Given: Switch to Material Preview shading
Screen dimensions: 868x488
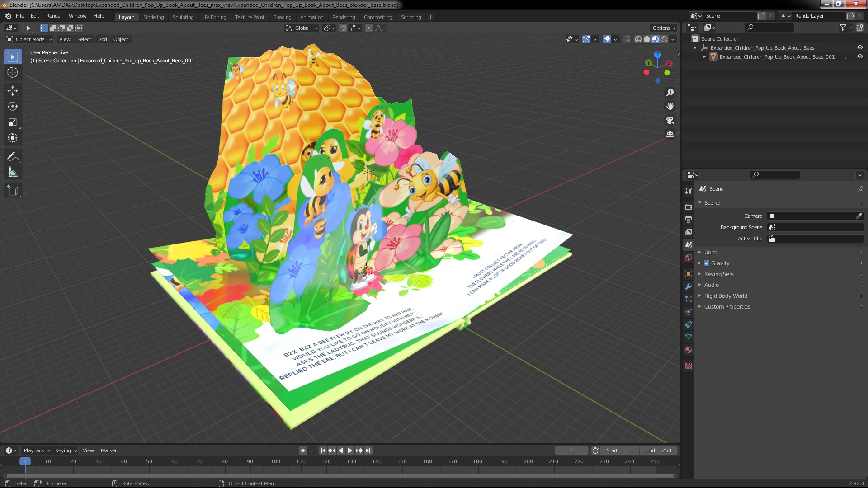Looking at the screenshot, I should click(656, 39).
